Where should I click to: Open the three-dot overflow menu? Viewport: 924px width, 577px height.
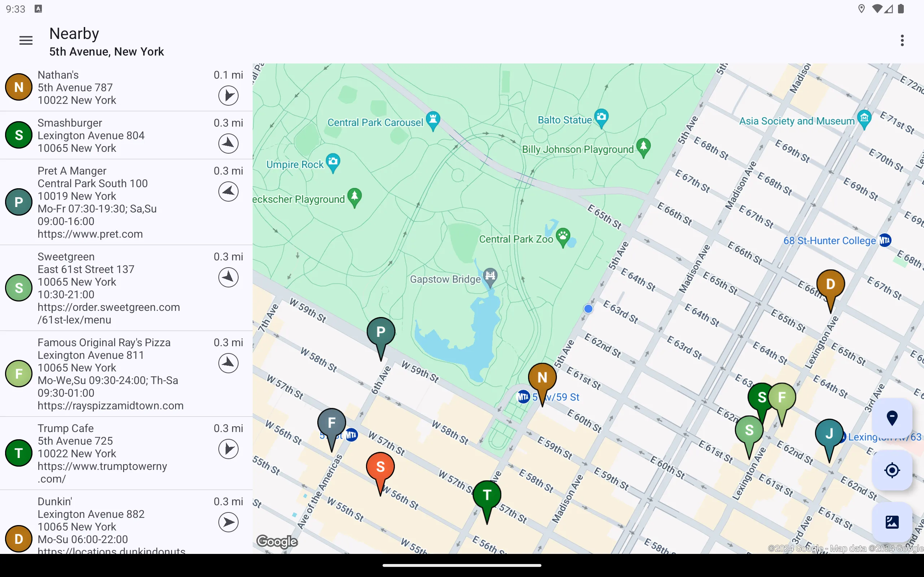(902, 40)
